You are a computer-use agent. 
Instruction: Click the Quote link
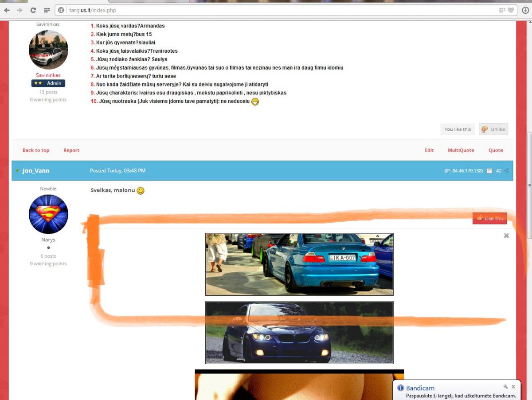pos(496,150)
